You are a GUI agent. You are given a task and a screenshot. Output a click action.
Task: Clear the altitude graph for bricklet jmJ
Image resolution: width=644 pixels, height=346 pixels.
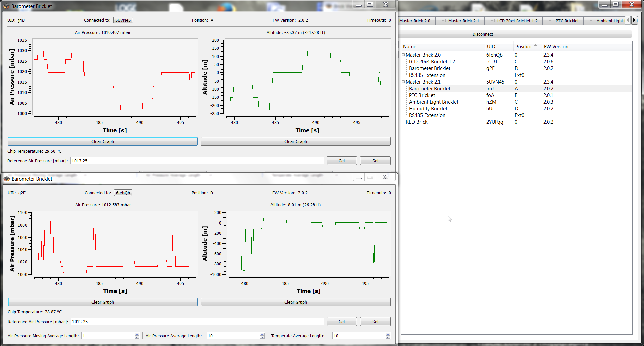[x=295, y=141]
